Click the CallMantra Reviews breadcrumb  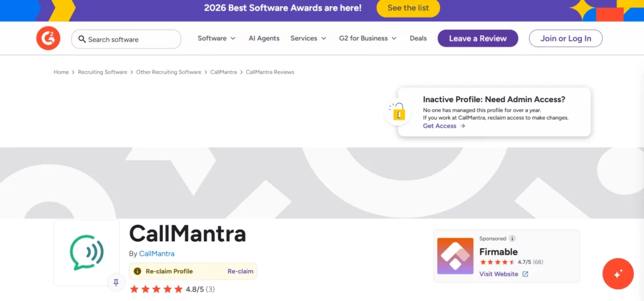270,72
